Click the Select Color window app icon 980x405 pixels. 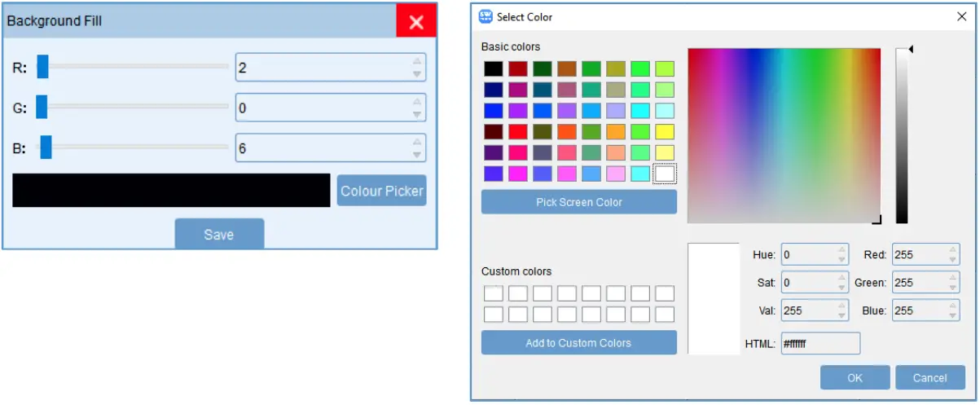pos(486,16)
